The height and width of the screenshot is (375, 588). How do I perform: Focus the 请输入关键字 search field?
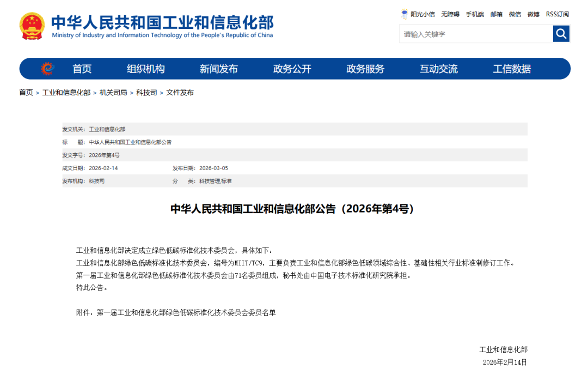coord(476,34)
